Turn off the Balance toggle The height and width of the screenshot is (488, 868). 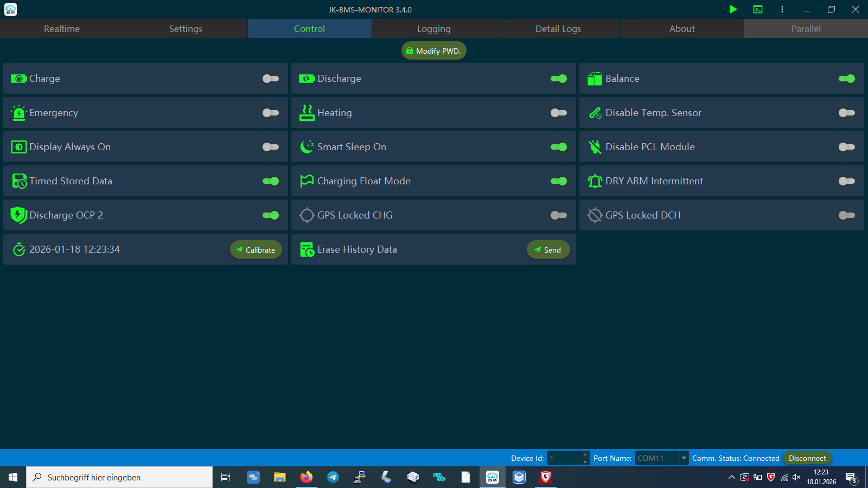point(846,79)
